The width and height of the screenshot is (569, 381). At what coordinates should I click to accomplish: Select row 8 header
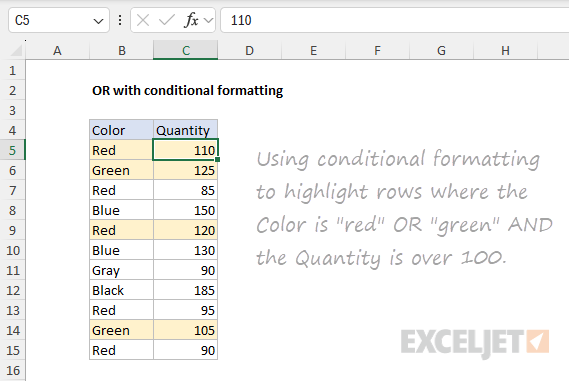click(x=13, y=210)
